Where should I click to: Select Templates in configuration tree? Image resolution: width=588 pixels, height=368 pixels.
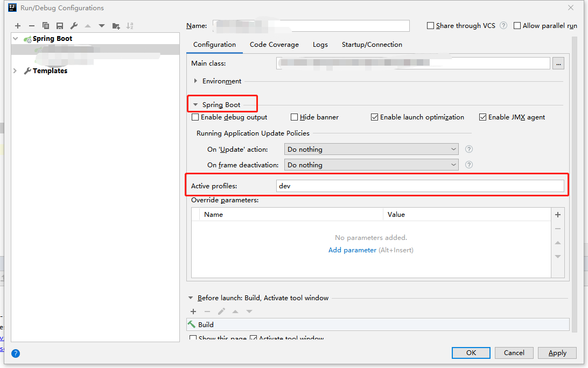pyautogui.click(x=50, y=71)
